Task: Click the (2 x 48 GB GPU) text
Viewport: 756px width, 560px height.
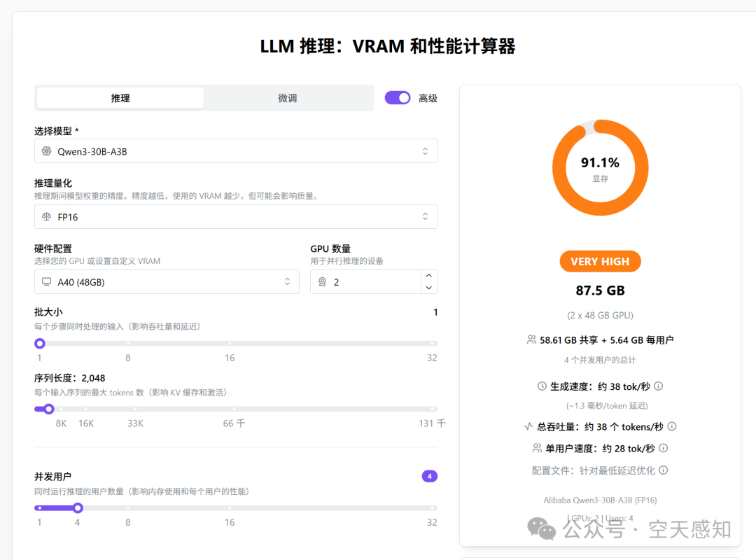Action: coord(601,316)
